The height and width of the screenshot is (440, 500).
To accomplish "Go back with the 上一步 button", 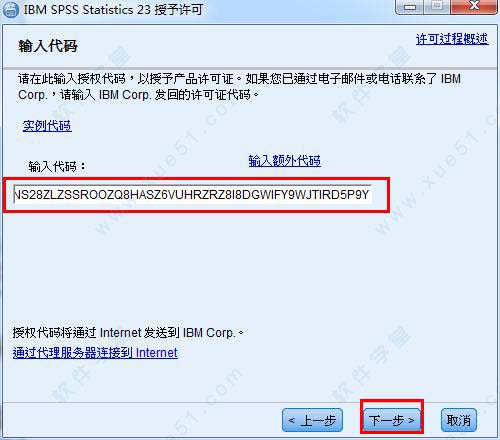I will (x=312, y=420).
